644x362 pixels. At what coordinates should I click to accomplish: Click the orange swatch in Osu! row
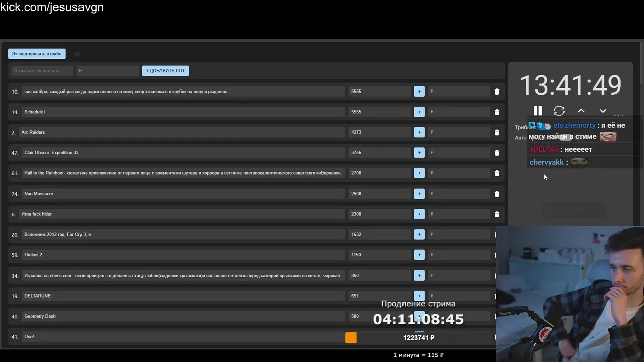(x=351, y=338)
